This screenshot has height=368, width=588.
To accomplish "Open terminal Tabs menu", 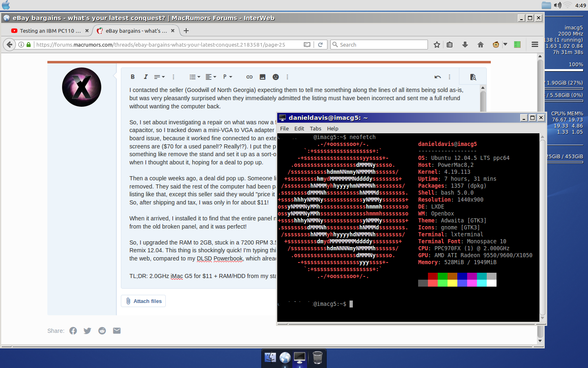I will coord(316,128).
